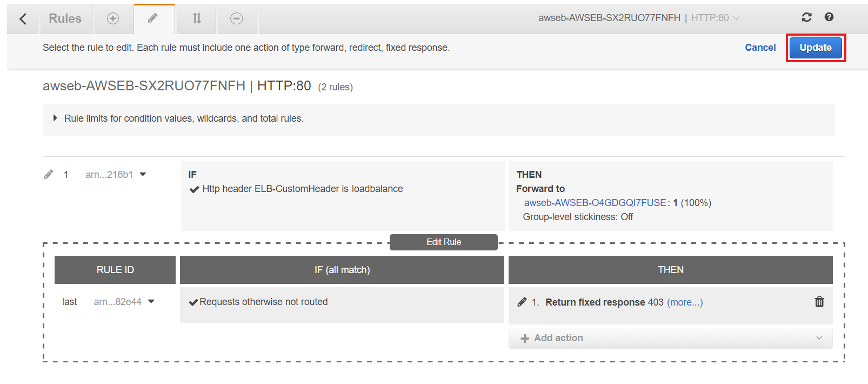
Task: Click the pencil icon next to rule 1
Action: [x=48, y=174]
